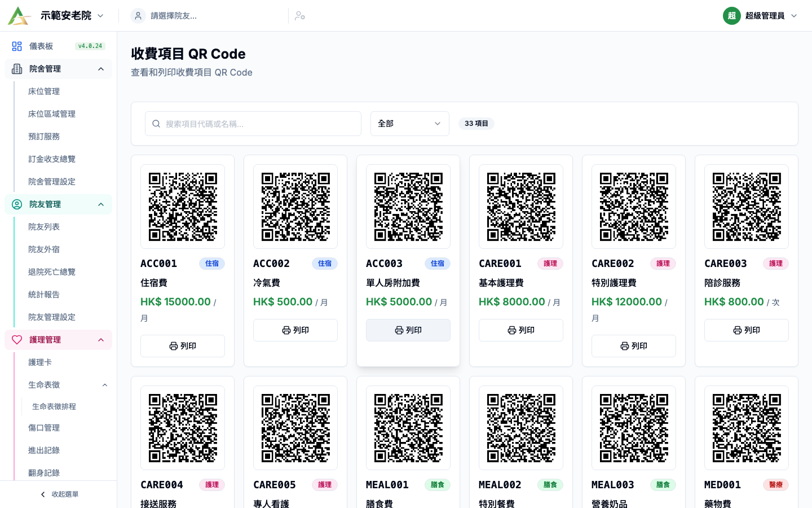Click the CARE001 QR code image
The width and height of the screenshot is (812, 508).
point(521,207)
